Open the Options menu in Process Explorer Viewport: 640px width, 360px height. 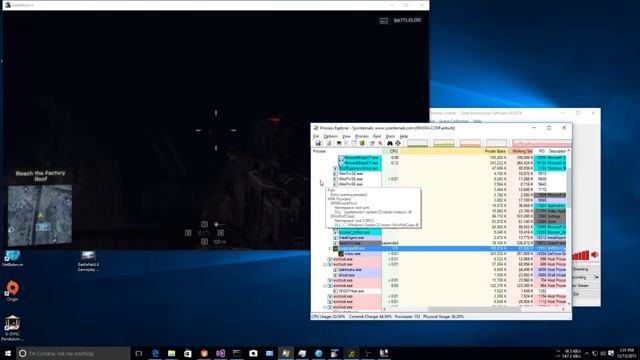pyautogui.click(x=331, y=136)
